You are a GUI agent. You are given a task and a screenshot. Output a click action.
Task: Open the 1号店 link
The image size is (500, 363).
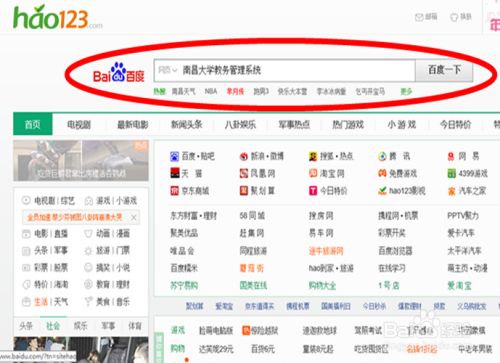[389, 285]
